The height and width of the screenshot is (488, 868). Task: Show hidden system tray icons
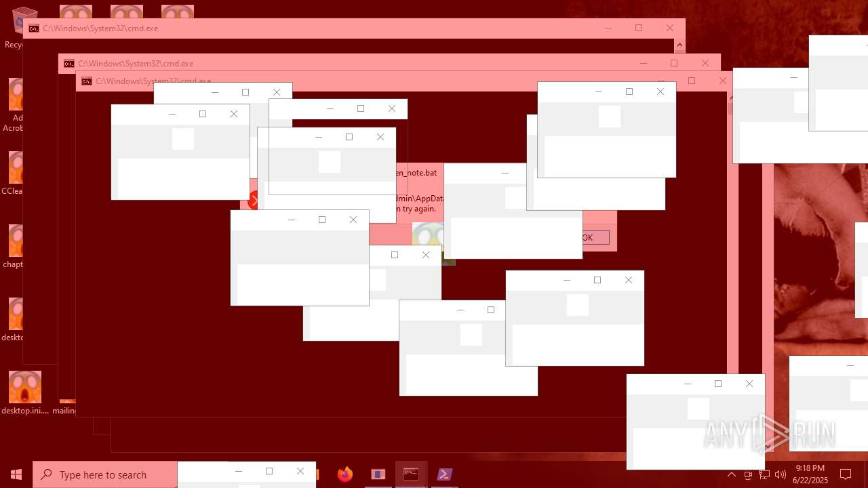coord(732,474)
